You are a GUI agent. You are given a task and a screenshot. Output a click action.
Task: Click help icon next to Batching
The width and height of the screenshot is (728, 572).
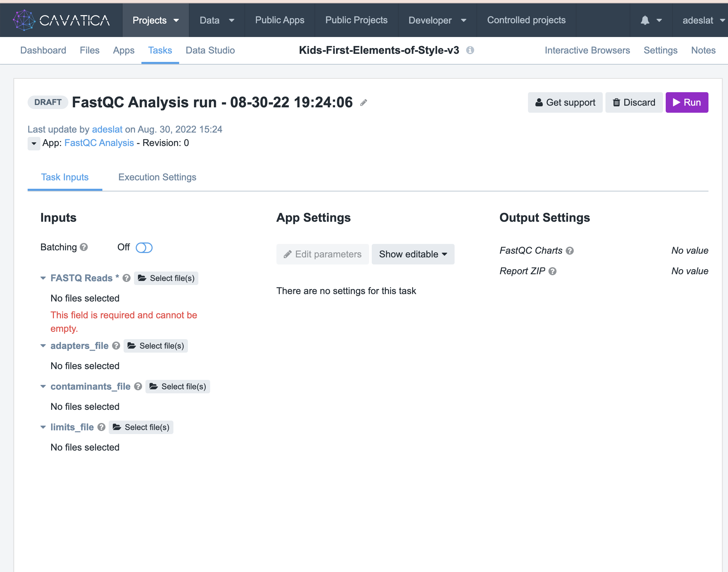click(x=84, y=247)
